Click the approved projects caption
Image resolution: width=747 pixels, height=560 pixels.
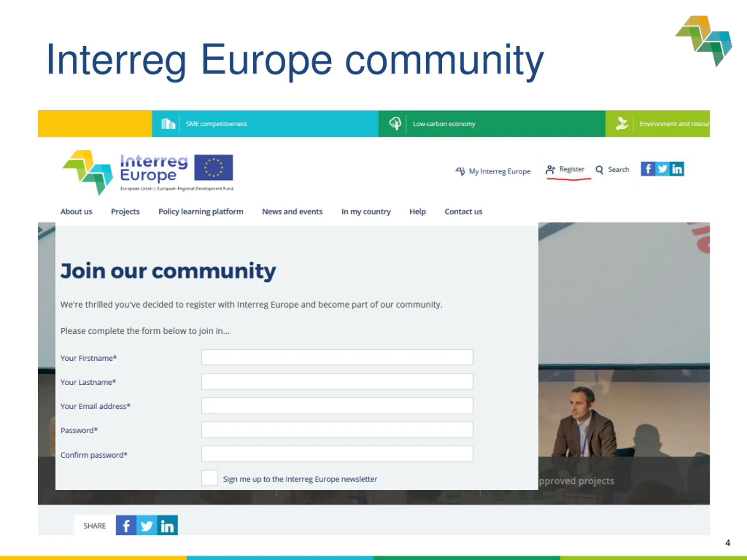pyautogui.click(x=577, y=481)
